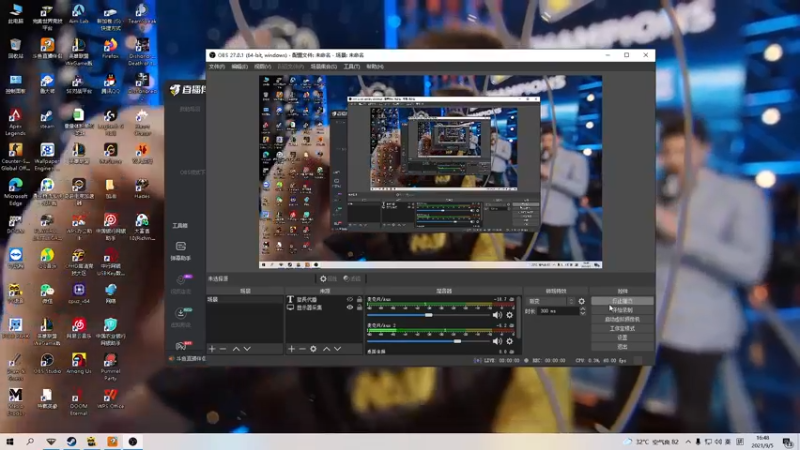The width and height of the screenshot is (800, 450).
Task: Open settings gear for second mixer channel
Action: 509,341
